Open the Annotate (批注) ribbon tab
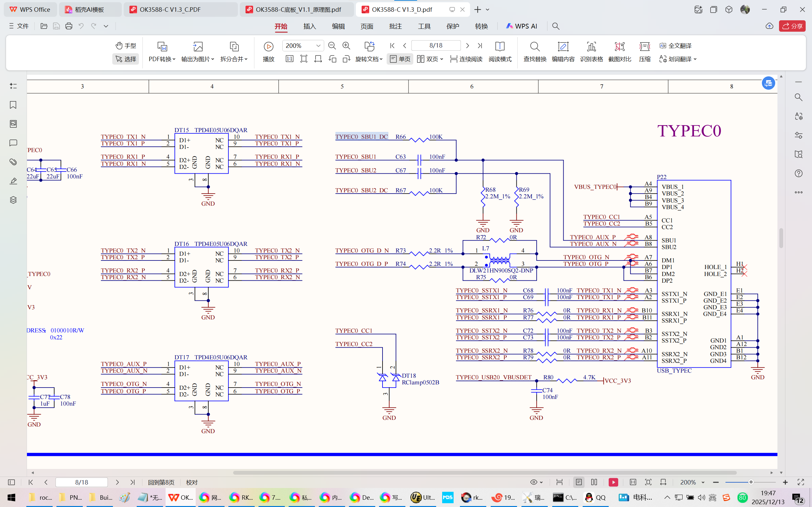 (x=395, y=26)
